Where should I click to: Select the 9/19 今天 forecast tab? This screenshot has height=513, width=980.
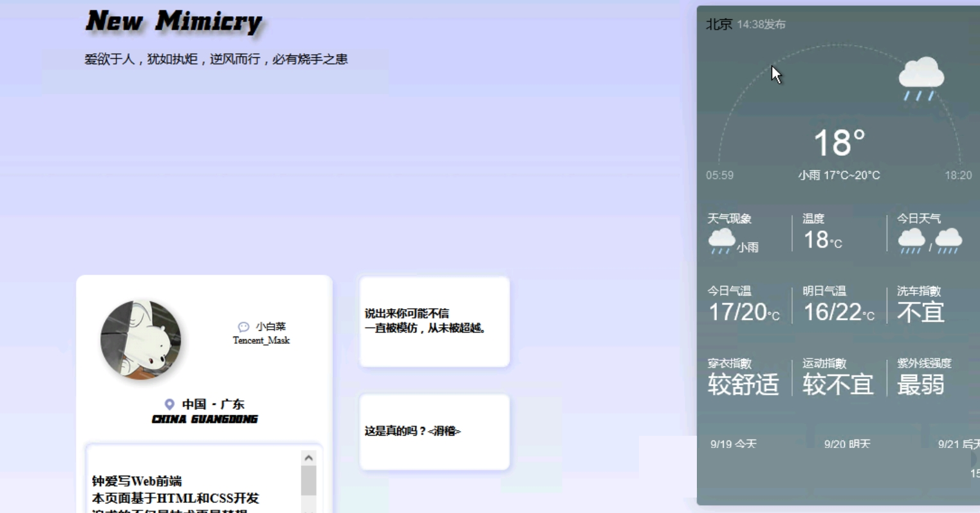coord(733,444)
